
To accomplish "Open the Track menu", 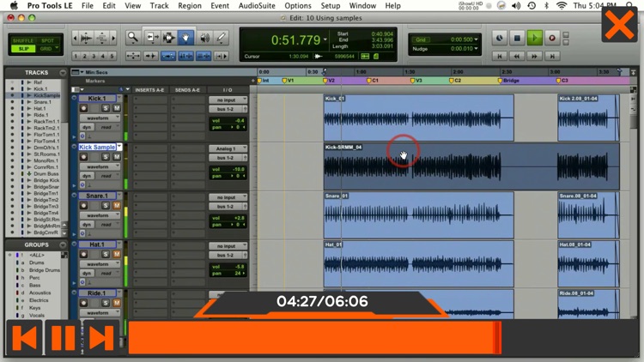I will tap(160, 6).
